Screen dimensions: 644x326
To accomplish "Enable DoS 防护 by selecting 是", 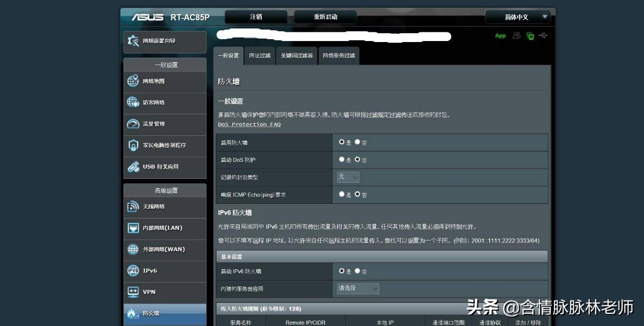I will pos(342,160).
